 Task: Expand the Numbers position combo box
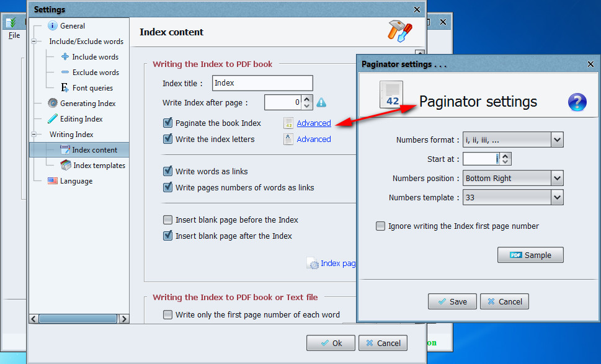click(513, 178)
